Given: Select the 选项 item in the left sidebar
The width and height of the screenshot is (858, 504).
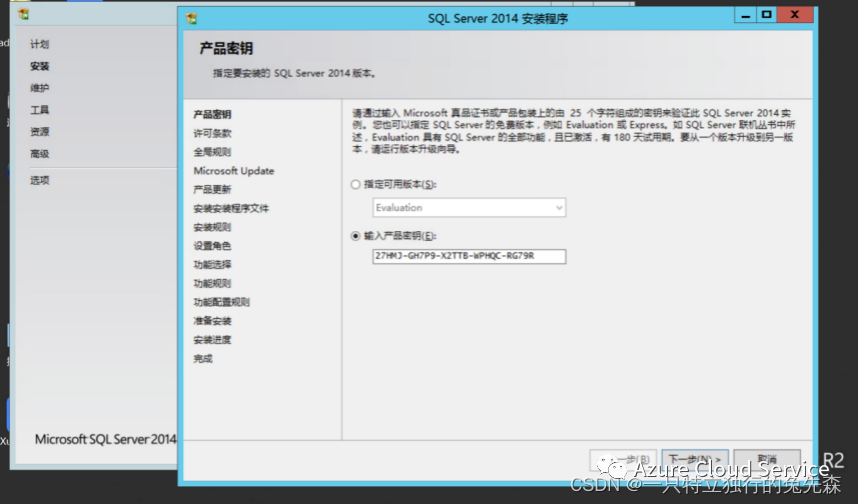Looking at the screenshot, I should tap(39, 180).
